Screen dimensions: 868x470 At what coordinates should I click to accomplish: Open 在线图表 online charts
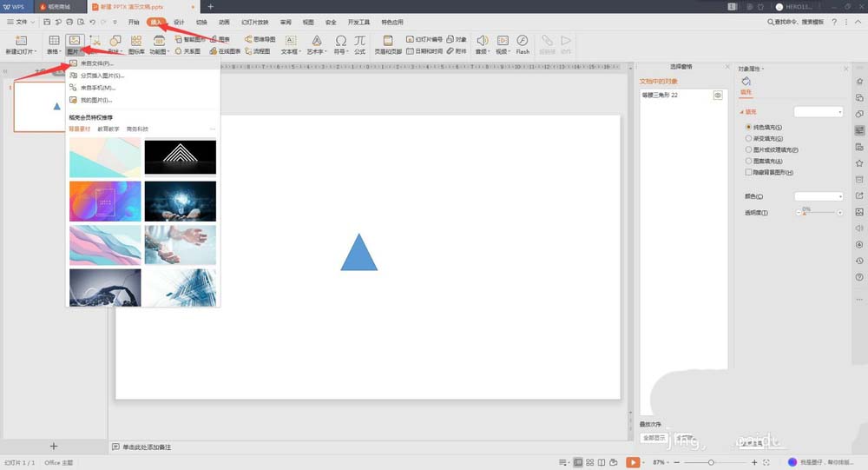click(x=225, y=51)
